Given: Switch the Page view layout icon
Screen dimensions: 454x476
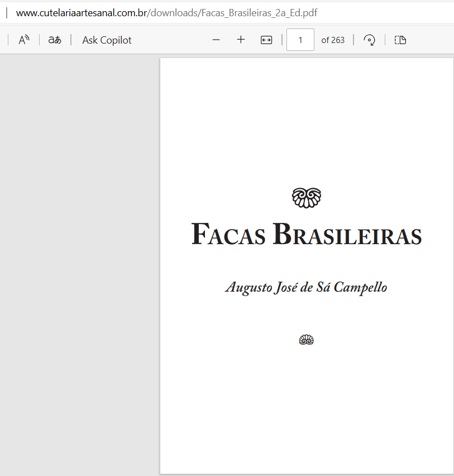Looking at the screenshot, I should pyautogui.click(x=400, y=40).
